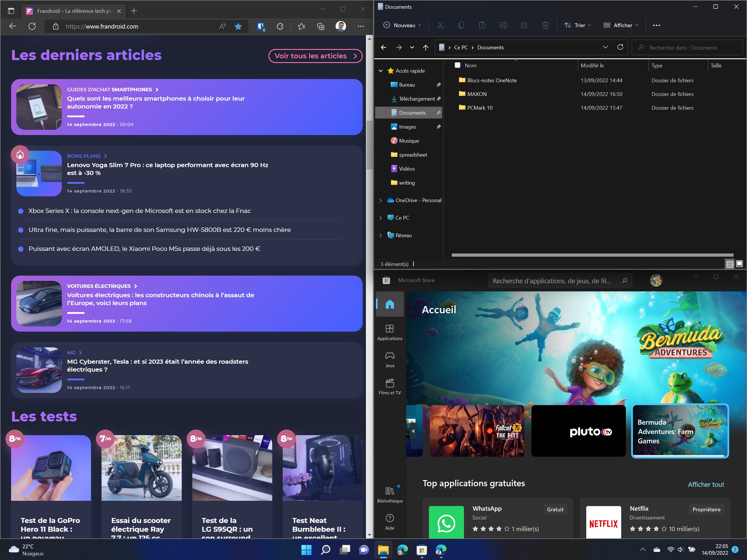
Task: Click Voir tous les articles button
Action: 315,56
